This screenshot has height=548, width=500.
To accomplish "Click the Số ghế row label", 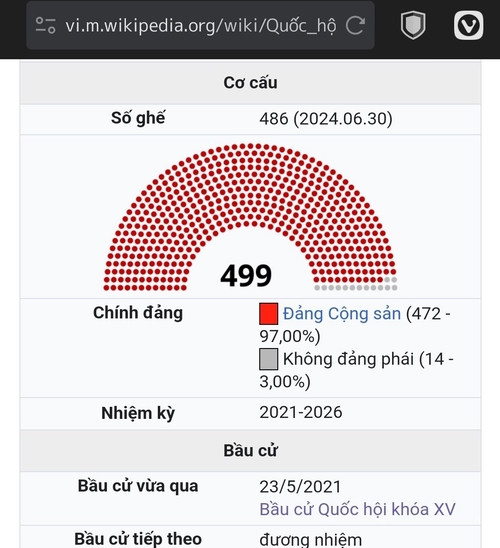I will point(138,118).
